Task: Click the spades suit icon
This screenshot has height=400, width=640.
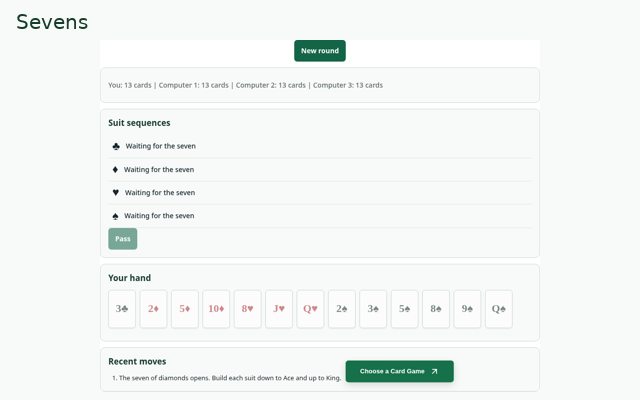Action: 116,216
